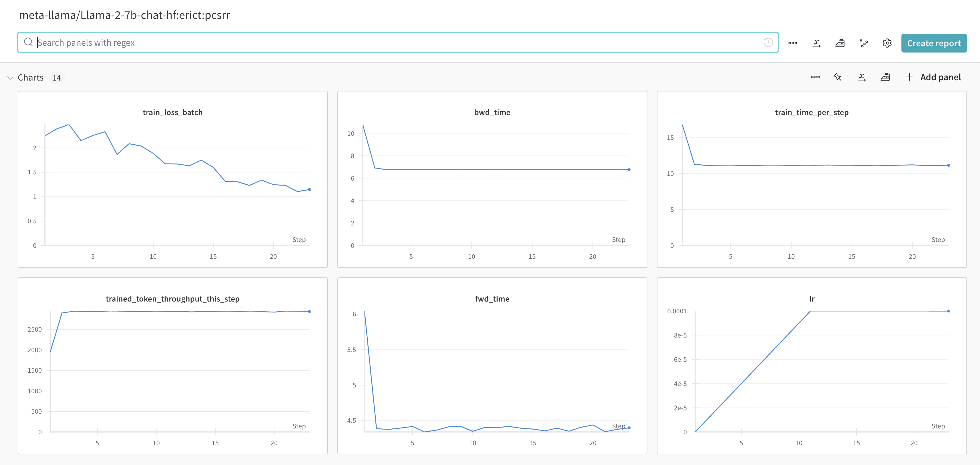
Task: Click the end point of throughput line
Action: click(309, 312)
